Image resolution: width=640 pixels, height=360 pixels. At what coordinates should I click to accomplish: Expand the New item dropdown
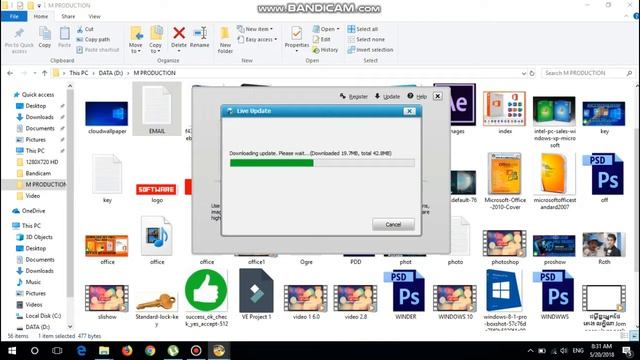click(255, 29)
